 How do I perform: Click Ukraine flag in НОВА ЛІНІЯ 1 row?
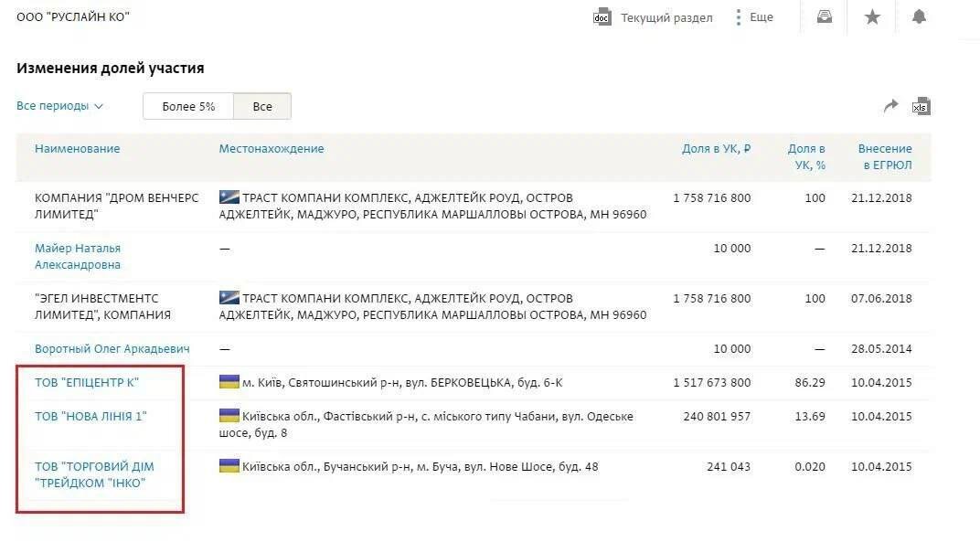[x=229, y=416]
